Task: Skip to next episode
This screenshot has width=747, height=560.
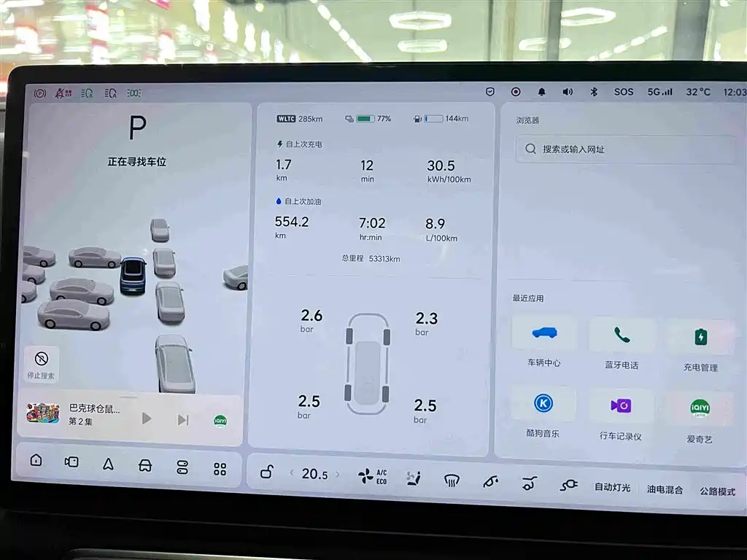Action: pyautogui.click(x=183, y=419)
